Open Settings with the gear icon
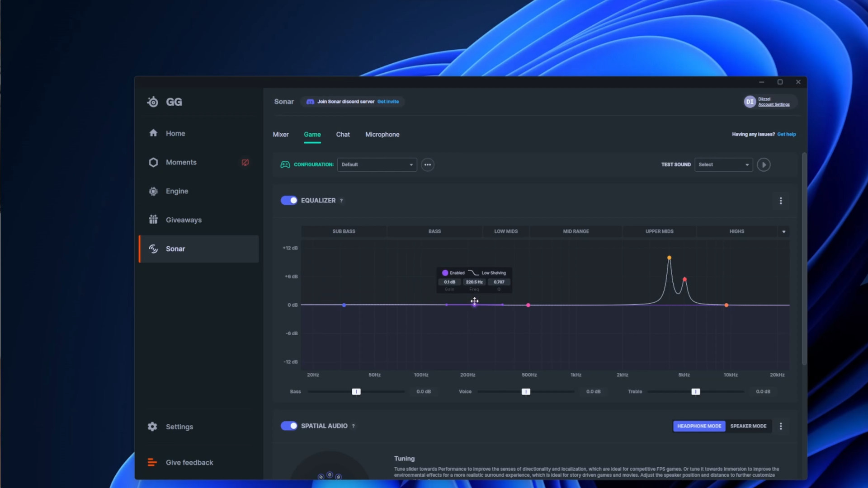868x488 pixels. [x=152, y=427]
